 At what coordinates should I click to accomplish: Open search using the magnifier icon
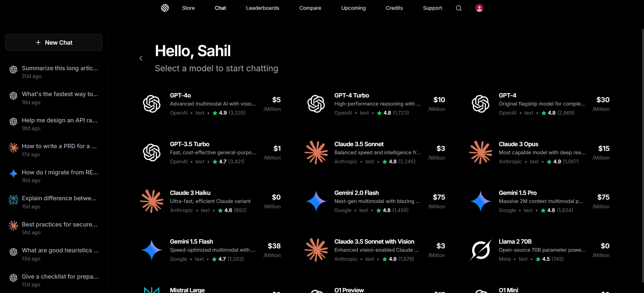point(458,8)
